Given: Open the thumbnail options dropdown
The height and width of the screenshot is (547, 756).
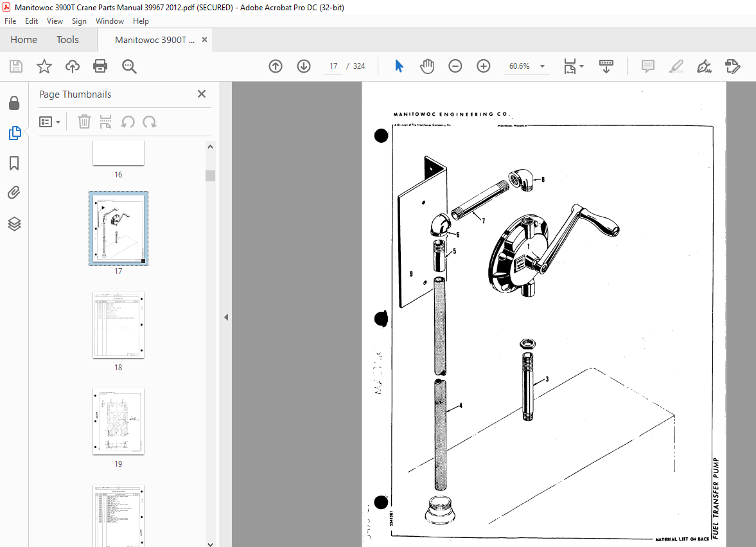Looking at the screenshot, I should [x=49, y=121].
